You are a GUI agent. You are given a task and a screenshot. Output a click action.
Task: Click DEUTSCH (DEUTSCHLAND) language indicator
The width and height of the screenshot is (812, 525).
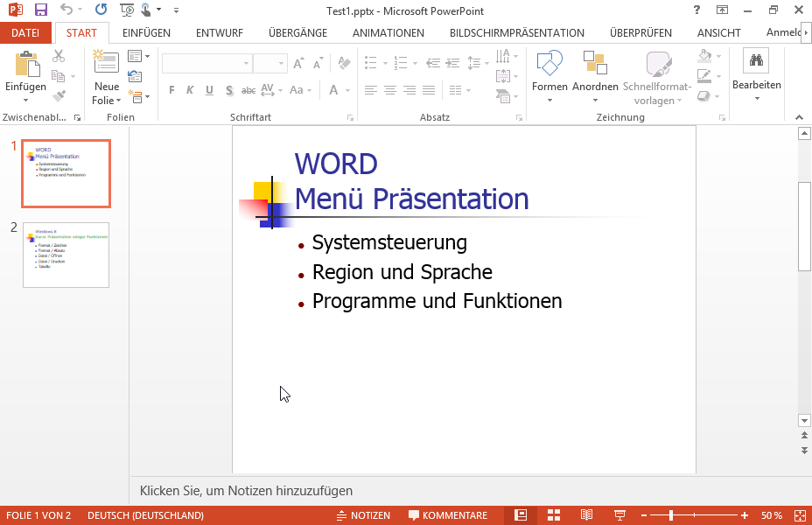click(x=145, y=515)
